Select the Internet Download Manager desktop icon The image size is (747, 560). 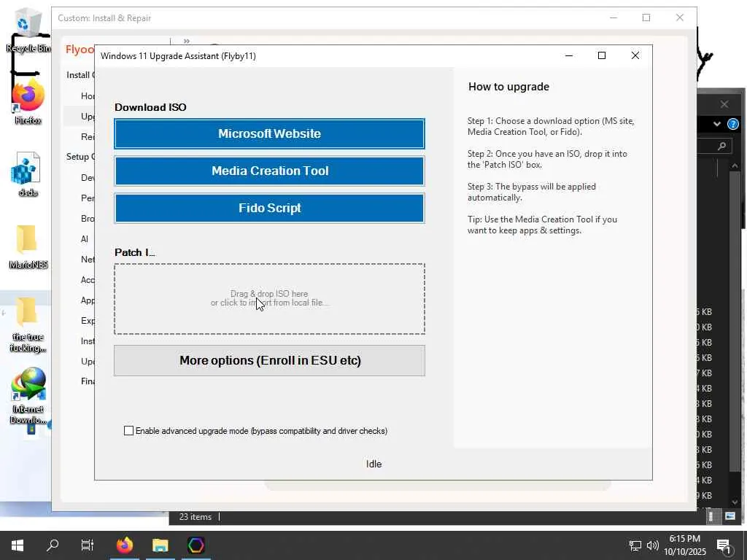click(x=28, y=396)
